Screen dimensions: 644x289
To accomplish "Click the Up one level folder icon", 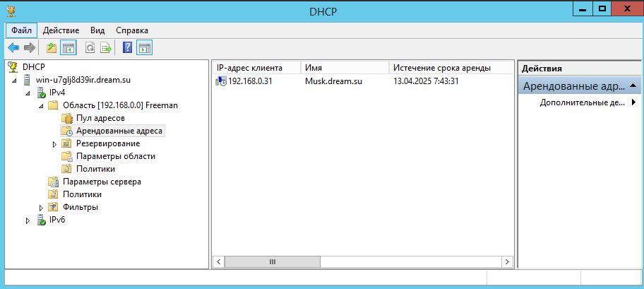I will coord(52,48).
